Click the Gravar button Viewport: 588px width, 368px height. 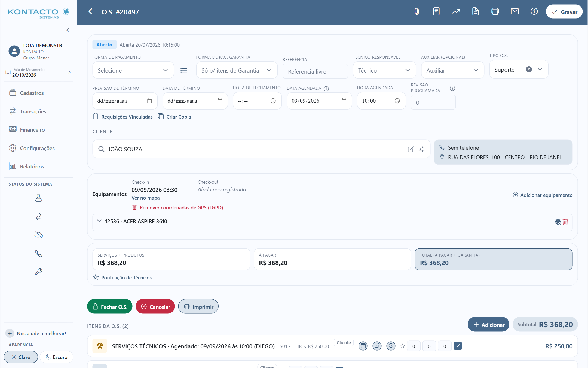(x=564, y=12)
